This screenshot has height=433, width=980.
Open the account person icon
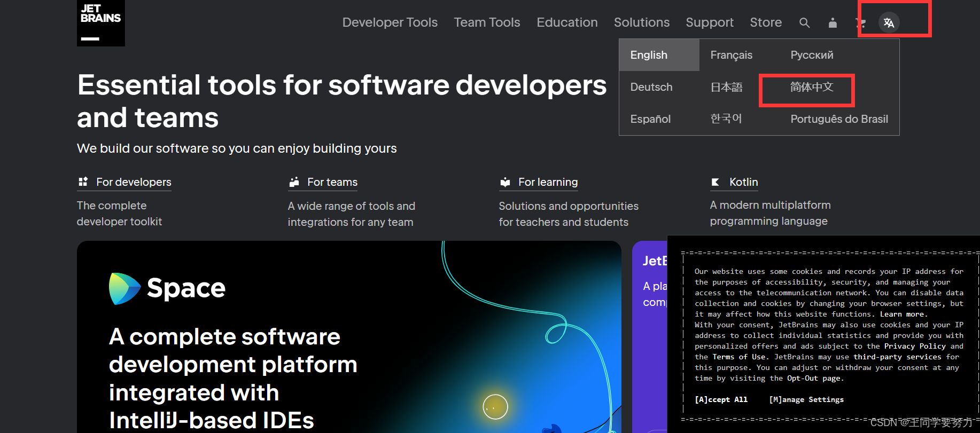[x=833, y=22]
